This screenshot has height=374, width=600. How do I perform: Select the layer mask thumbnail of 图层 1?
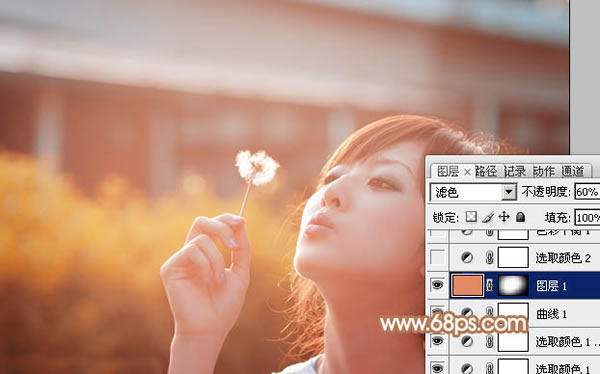[513, 285]
